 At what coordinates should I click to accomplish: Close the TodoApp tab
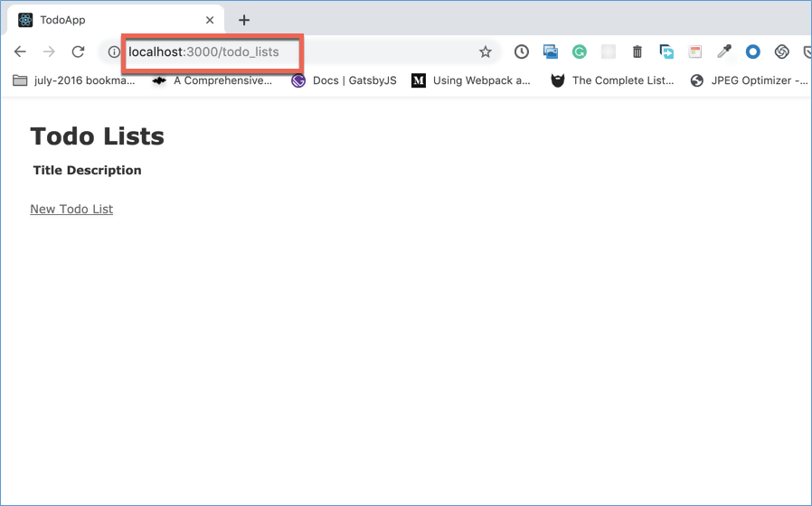[x=211, y=20]
